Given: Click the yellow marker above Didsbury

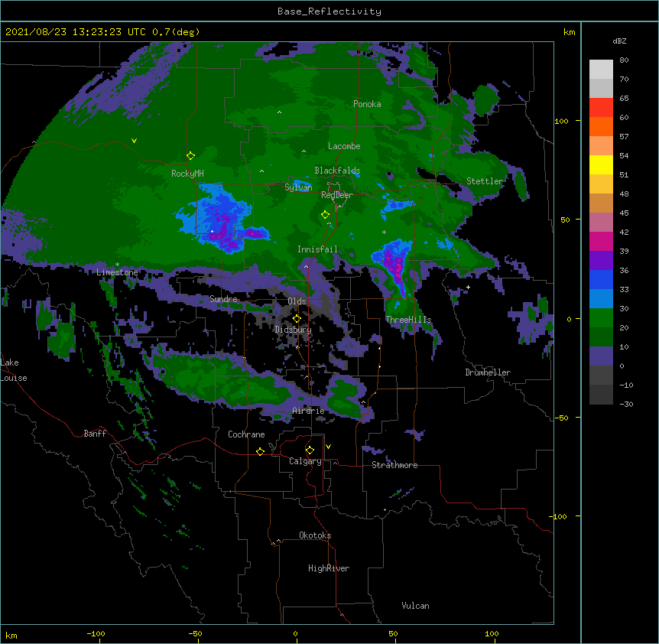Looking at the screenshot, I should click(x=297, y=318).
